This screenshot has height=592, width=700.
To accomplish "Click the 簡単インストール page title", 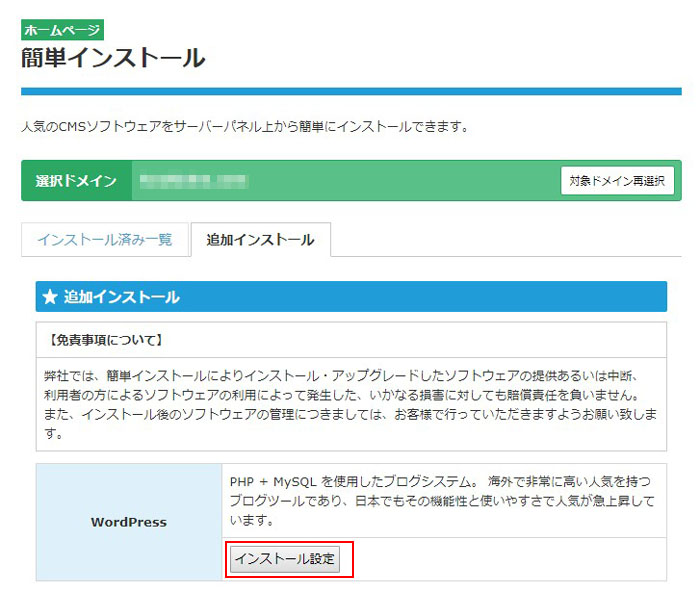I will (x=113, y=58).
